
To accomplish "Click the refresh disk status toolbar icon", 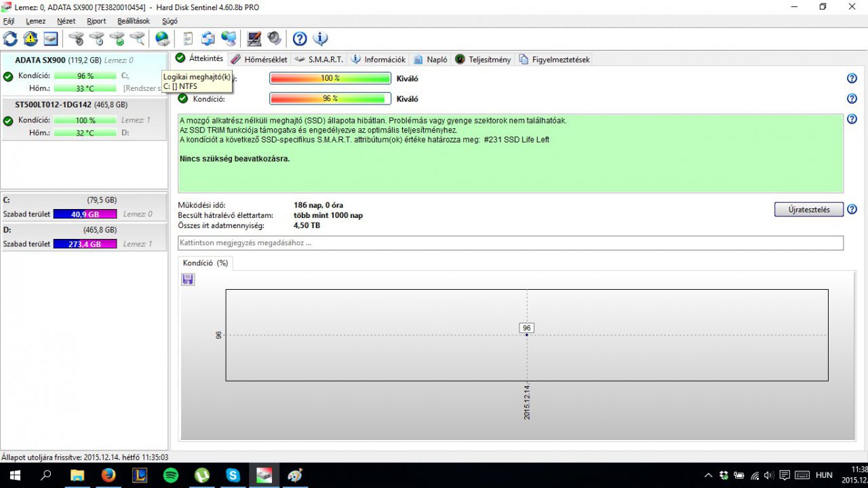I will 10,39.
